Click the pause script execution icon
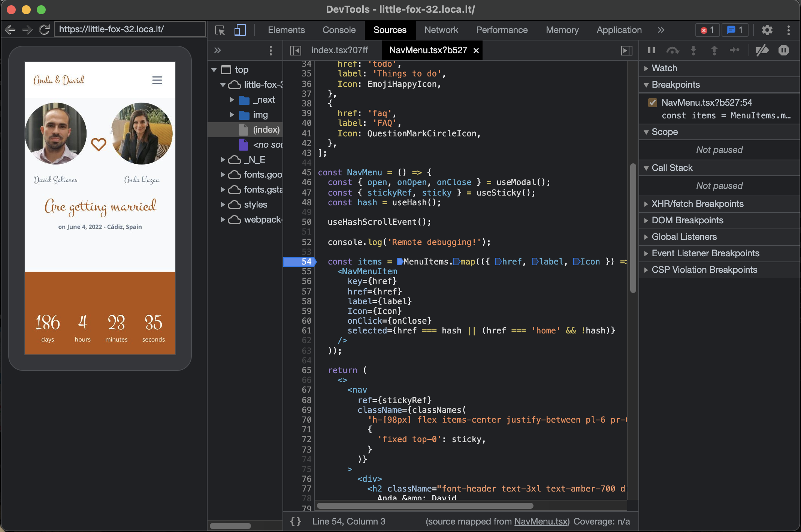Viewport: 801px width, 532px height. tap(652, 50)
